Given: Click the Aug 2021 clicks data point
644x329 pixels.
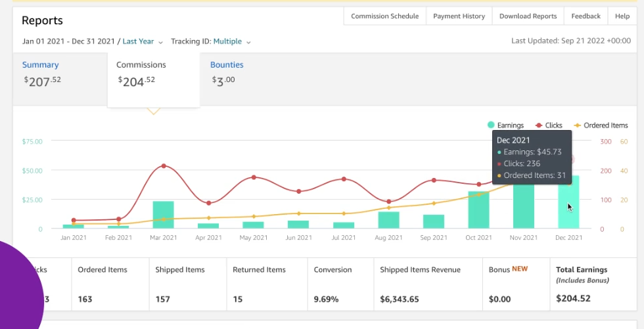Looking at the screenshot, I should [x=388, y=202].
